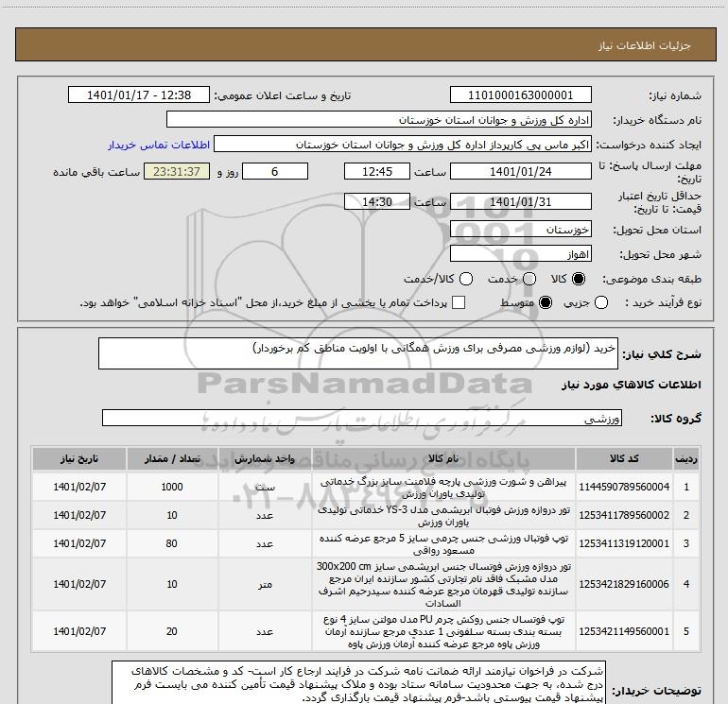The height and width of the screenshot is (704, 728).
Task: Click product code 1253411789560002
Action: pos(624,515)
